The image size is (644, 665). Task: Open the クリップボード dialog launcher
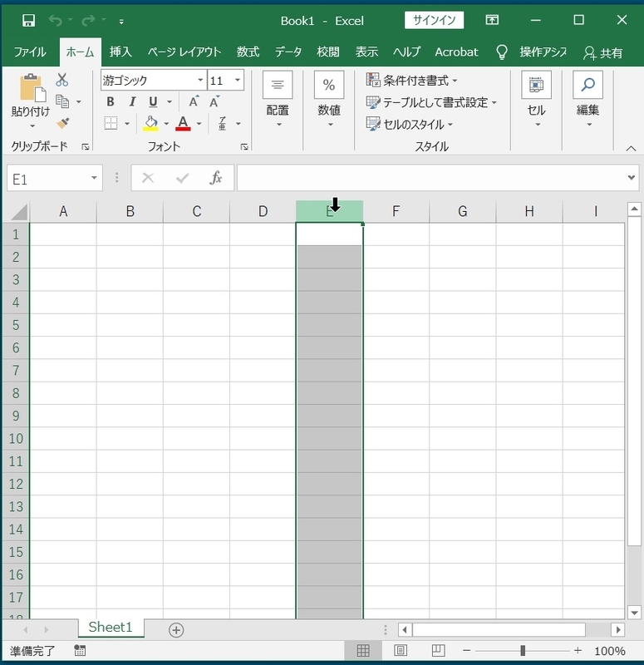86,147
